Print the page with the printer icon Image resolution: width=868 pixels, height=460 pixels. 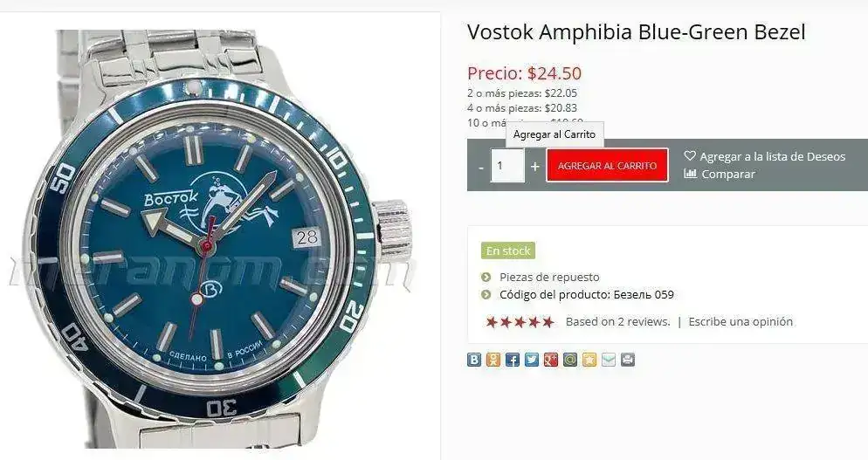pyautogui.click(x=627, y=360)
